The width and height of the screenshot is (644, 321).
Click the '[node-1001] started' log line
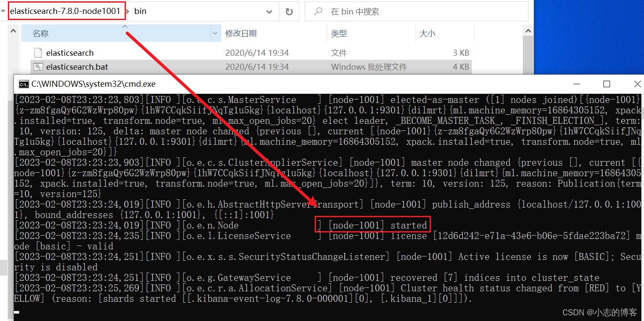pyautogui.click(x=378, y=225)
